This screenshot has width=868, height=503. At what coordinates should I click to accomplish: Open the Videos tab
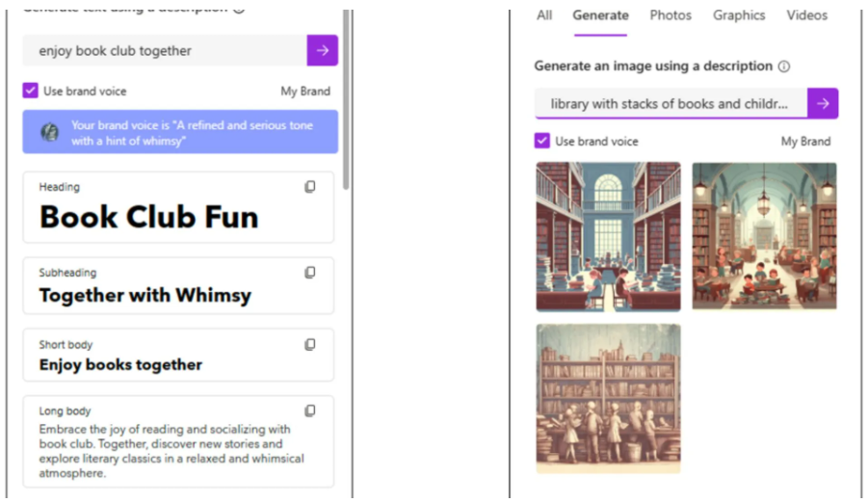pyautogui.click(x=806, y=15)
